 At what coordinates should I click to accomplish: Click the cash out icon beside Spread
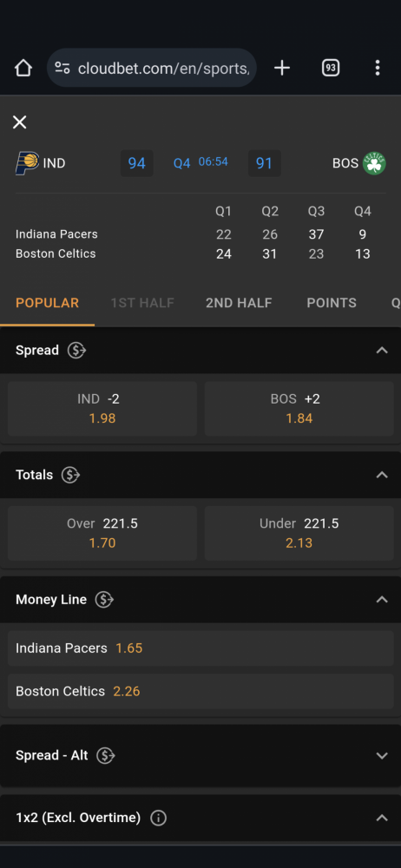(76, 351)
